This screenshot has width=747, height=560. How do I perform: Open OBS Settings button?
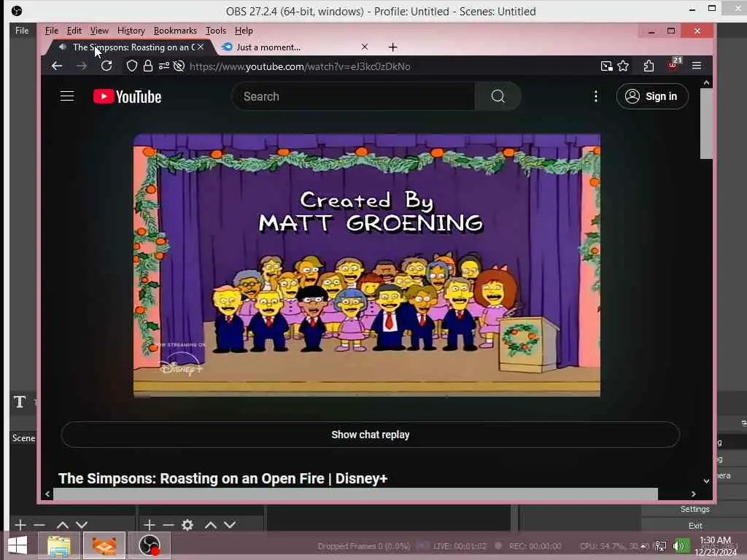[694, 509]
